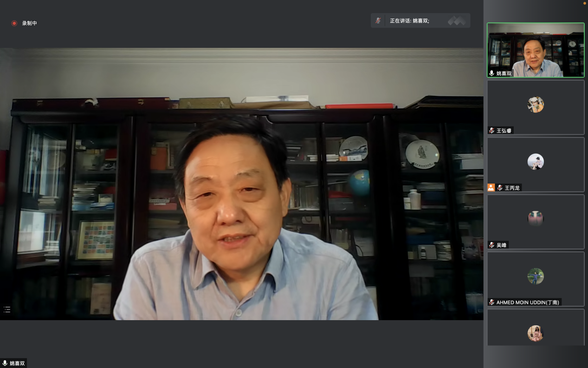Toggle 吴峰's muted microphone icon
This screenshot has height=368, width=588.
pos(492,245)
